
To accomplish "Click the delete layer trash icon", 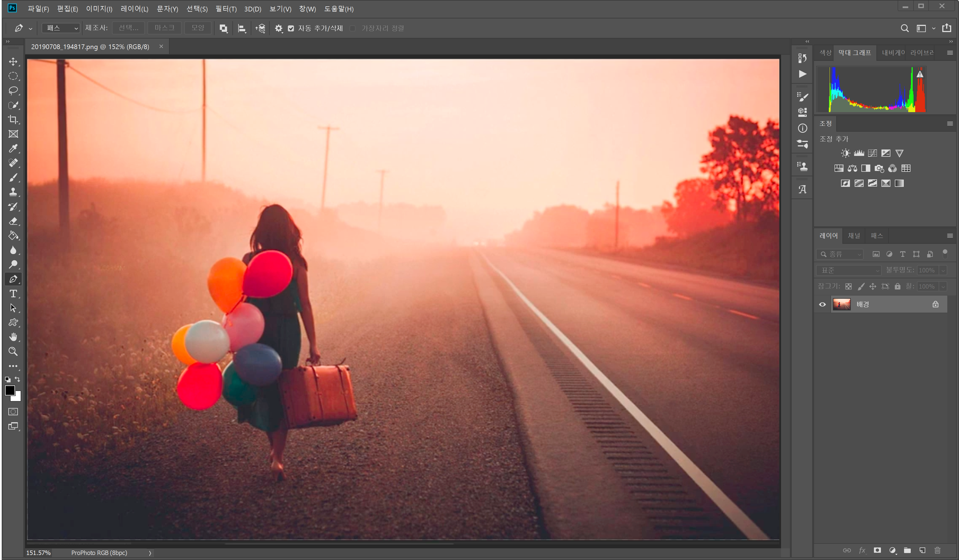I will [x=937, y=550].
